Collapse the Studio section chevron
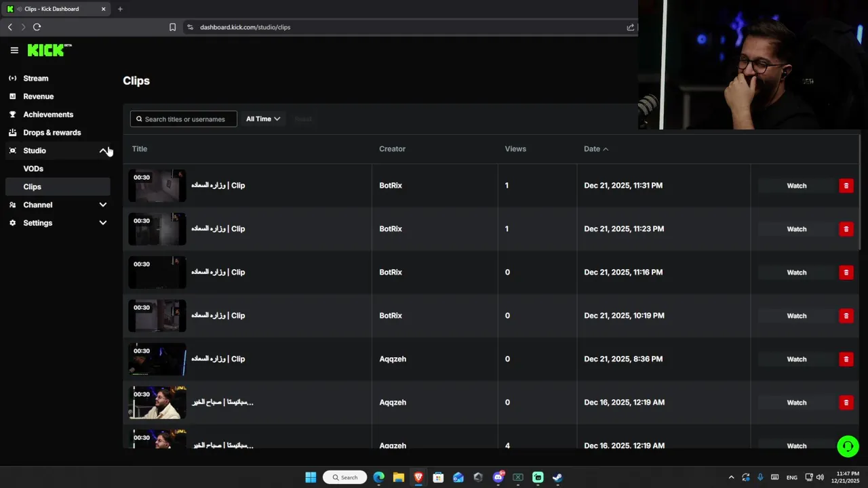 pyautogui.click(x=103, y=150)
